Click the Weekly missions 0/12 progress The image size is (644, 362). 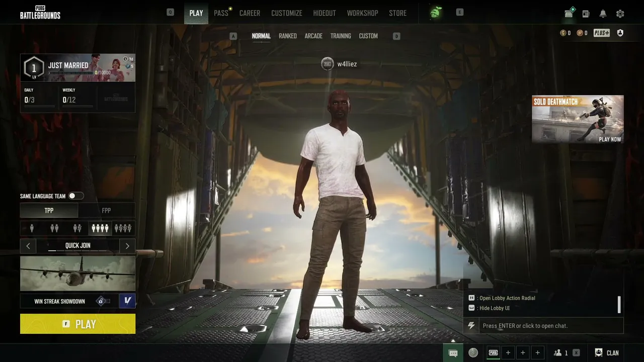(77, 99)
